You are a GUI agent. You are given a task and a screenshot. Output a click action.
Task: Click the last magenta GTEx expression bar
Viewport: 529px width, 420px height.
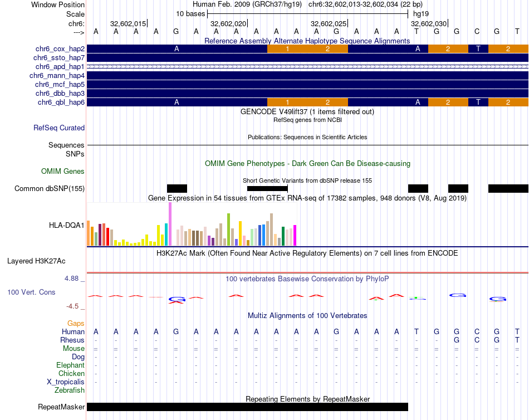coord(295,235)
